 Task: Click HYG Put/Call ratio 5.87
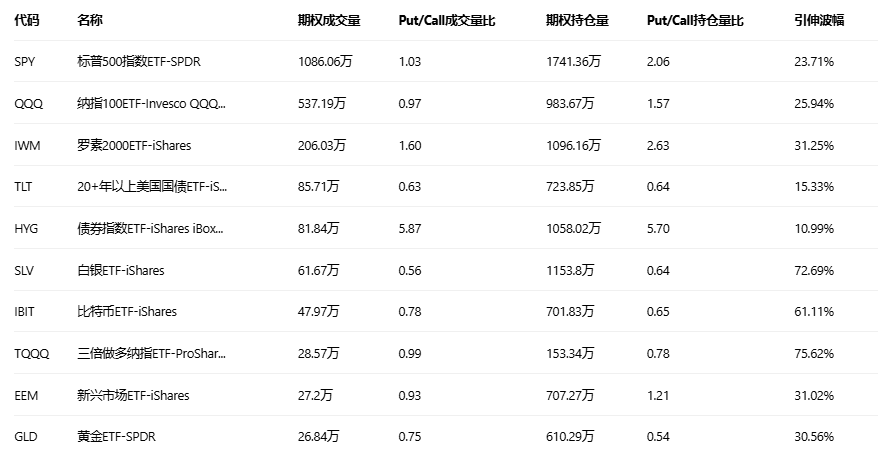coord(410,228)
